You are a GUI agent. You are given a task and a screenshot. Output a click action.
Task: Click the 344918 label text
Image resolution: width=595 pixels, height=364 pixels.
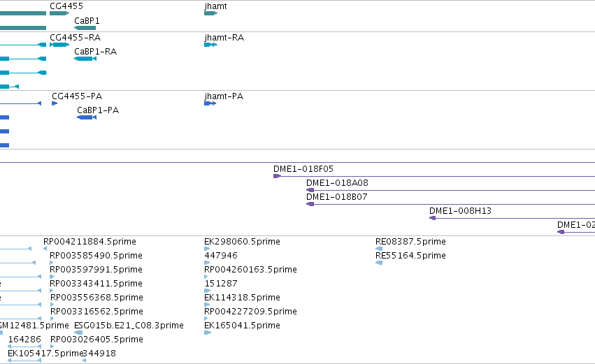tap(99, 354)
